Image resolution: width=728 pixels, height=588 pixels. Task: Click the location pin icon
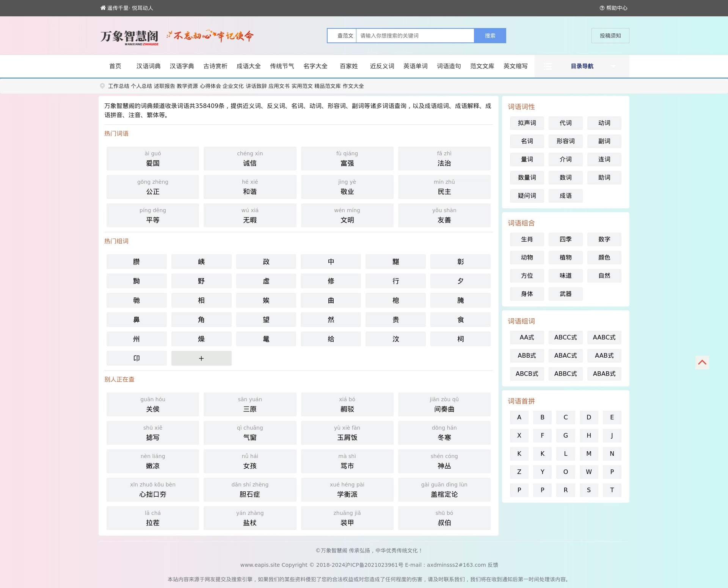(x=102, y=86)
